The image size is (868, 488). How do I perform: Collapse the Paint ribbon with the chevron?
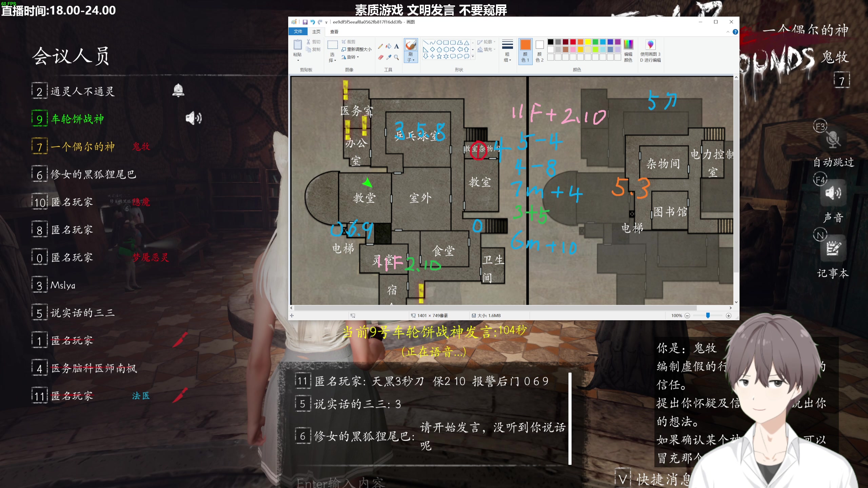tap(728, 32)
